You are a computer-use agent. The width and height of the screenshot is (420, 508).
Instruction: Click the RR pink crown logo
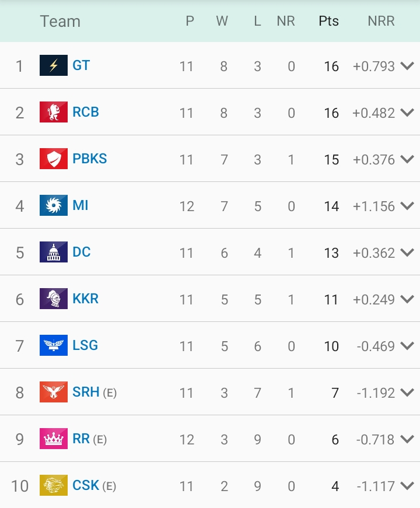54,439
